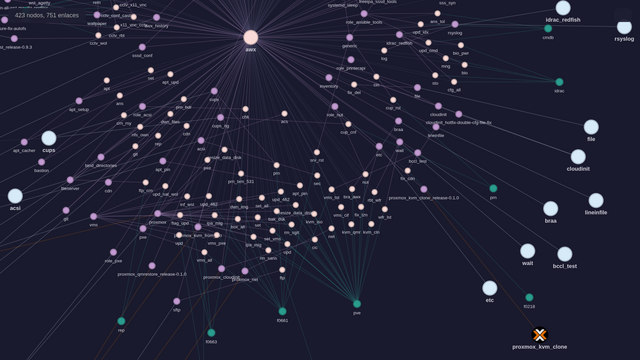The image size is (640, 360).
Task: Click the '423 nodos, 751 enlaces' counter text
Action: click(x=47, y=16)
